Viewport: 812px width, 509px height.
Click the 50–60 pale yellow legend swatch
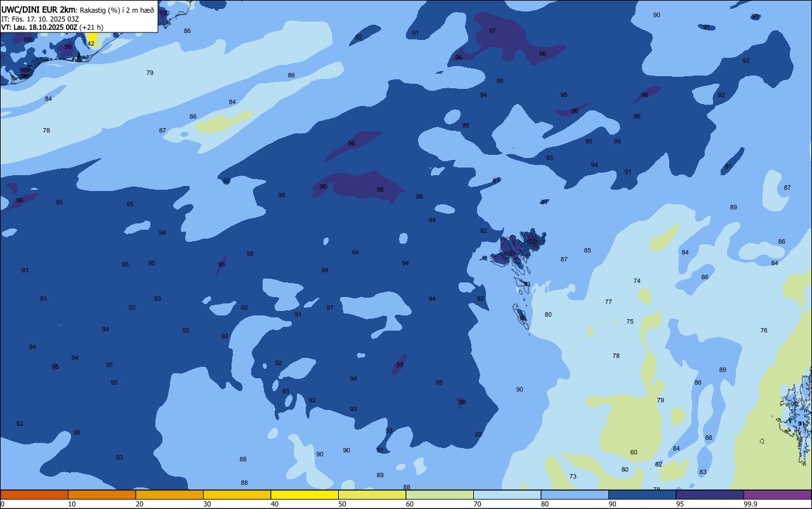coord(372,494)
